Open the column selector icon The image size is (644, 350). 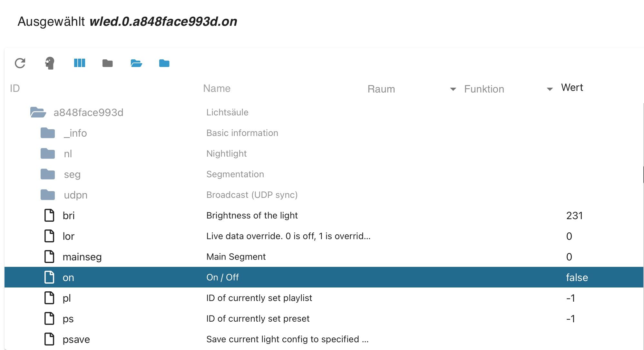pos(79,63)
